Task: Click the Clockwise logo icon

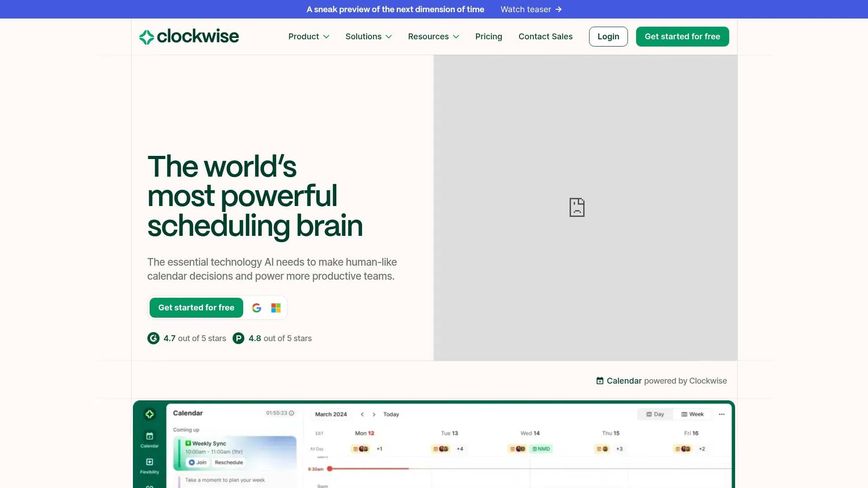Action: pyautogui.click(x=146, y=37)
